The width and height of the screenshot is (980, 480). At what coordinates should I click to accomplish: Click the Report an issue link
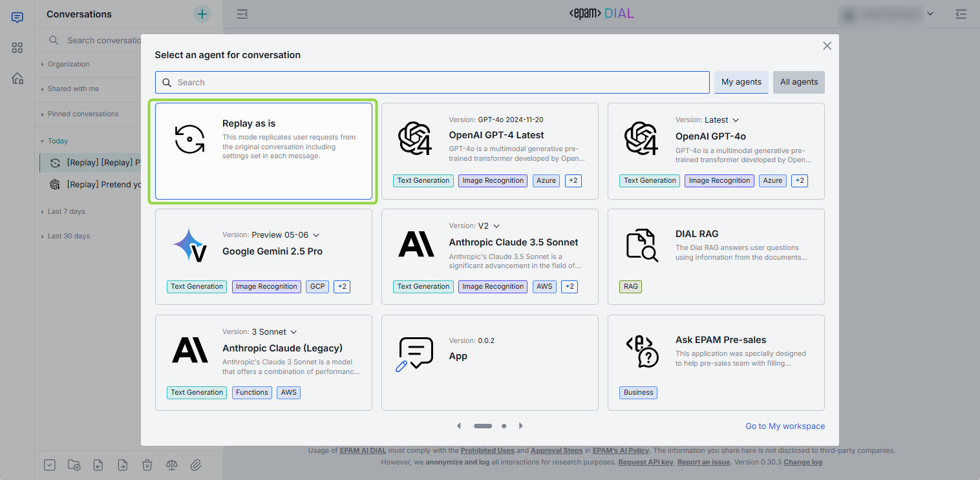click(703, 462)
